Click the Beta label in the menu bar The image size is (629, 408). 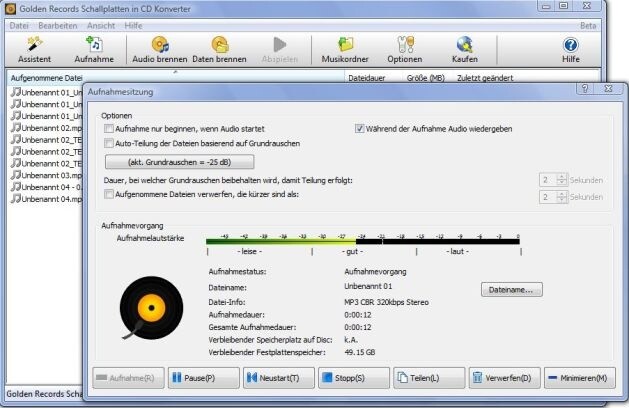[x=588, y=26]
